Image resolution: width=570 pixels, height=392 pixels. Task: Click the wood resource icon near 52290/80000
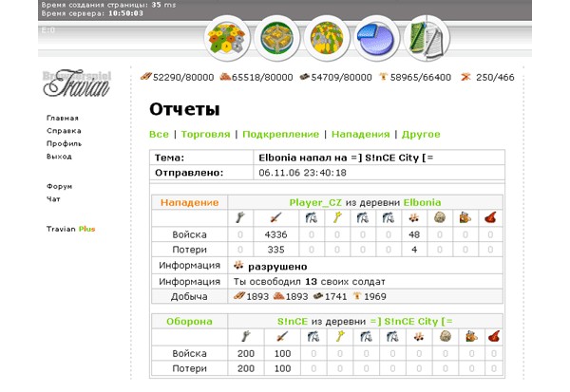click(x=145, y=77)
